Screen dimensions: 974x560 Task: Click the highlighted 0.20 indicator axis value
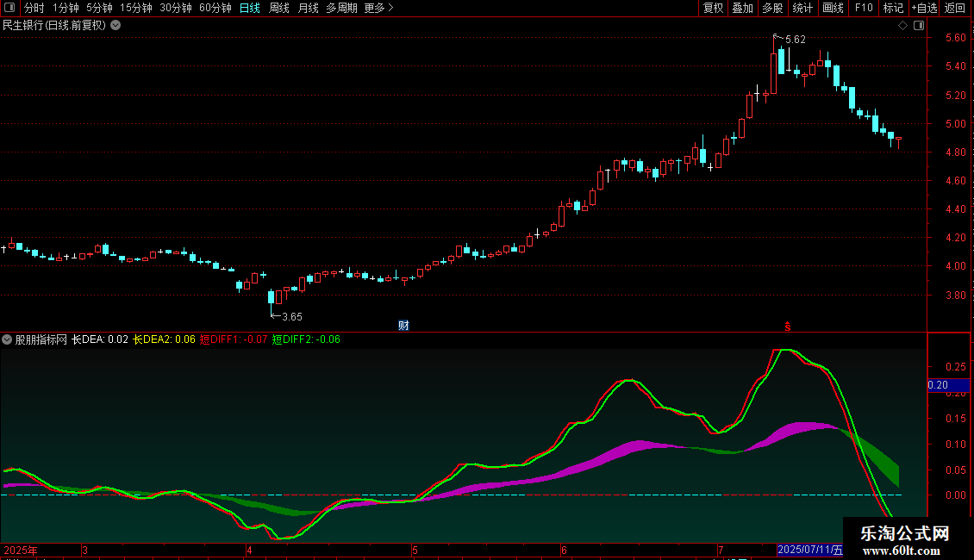948,385
